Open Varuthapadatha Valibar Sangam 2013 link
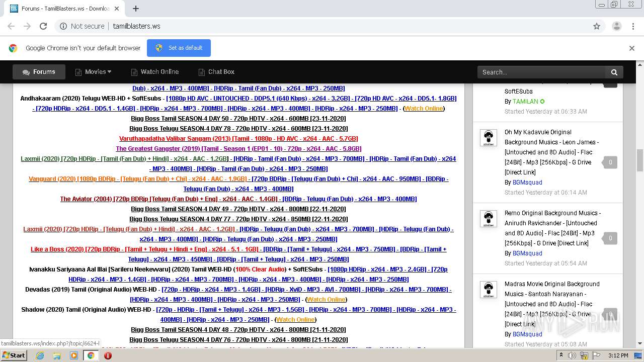 pyautogui.click(x=238, y=139)
